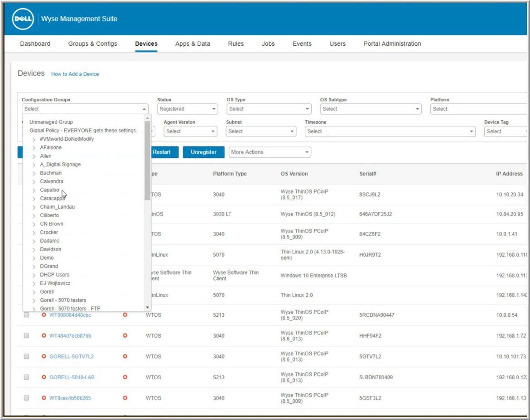
Task: Open the More Actions dropdown
Action: tap(270, 152)
